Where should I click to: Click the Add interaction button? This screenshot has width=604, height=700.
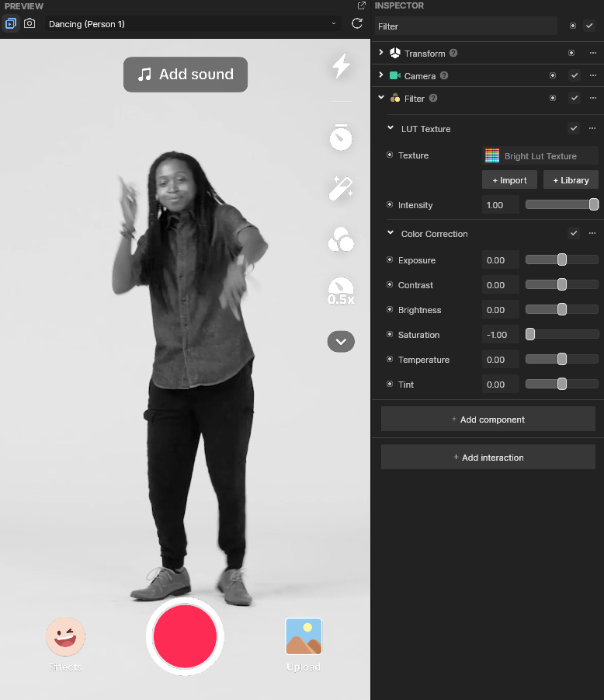[488, 457]
